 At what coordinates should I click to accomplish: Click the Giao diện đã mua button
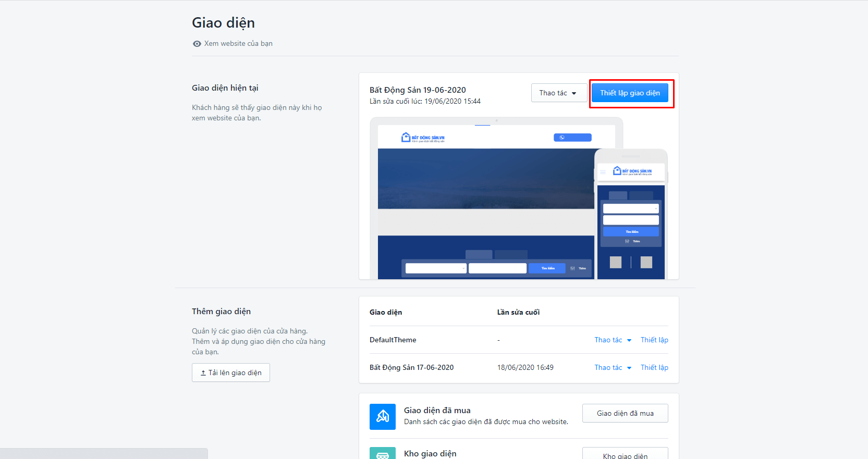(x=625, y=413)
